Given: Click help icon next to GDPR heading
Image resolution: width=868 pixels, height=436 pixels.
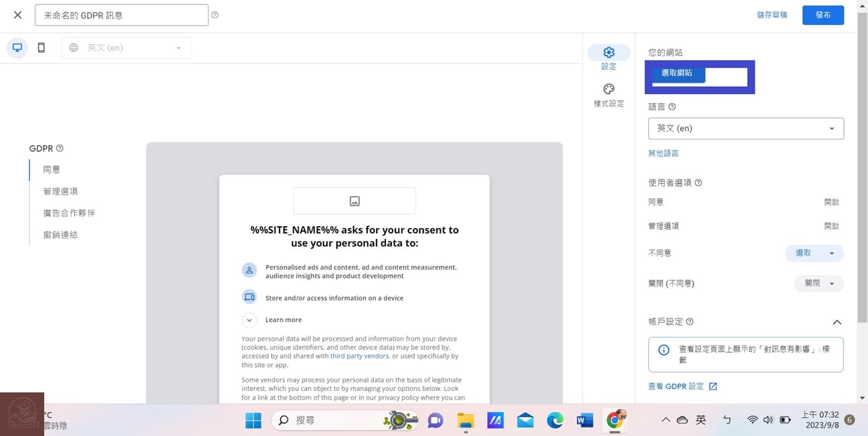Looking at the screenshot, I should tap(60, 148).
